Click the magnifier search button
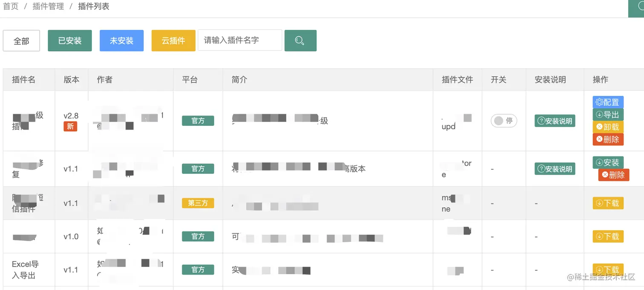 300,41
